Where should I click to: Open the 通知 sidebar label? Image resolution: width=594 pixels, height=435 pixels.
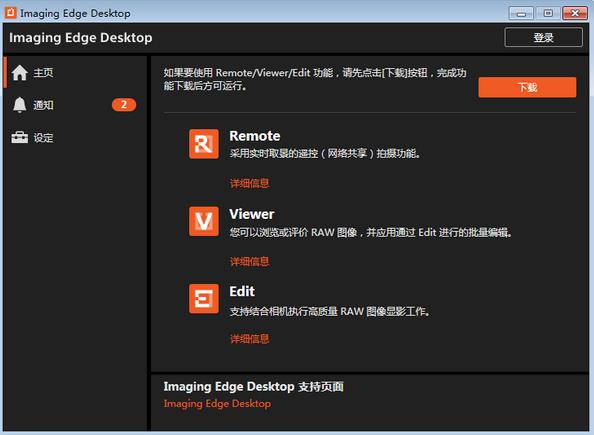(x=43, y=105)
